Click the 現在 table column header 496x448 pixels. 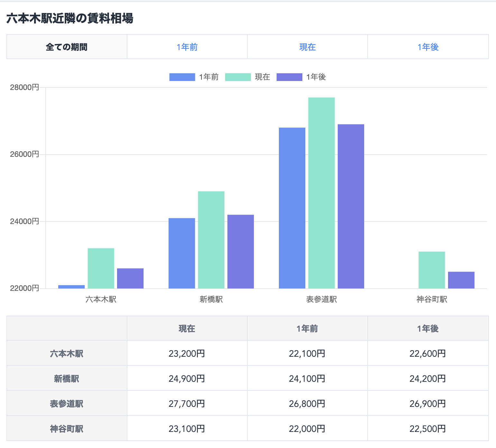click(x=187, y=328)
